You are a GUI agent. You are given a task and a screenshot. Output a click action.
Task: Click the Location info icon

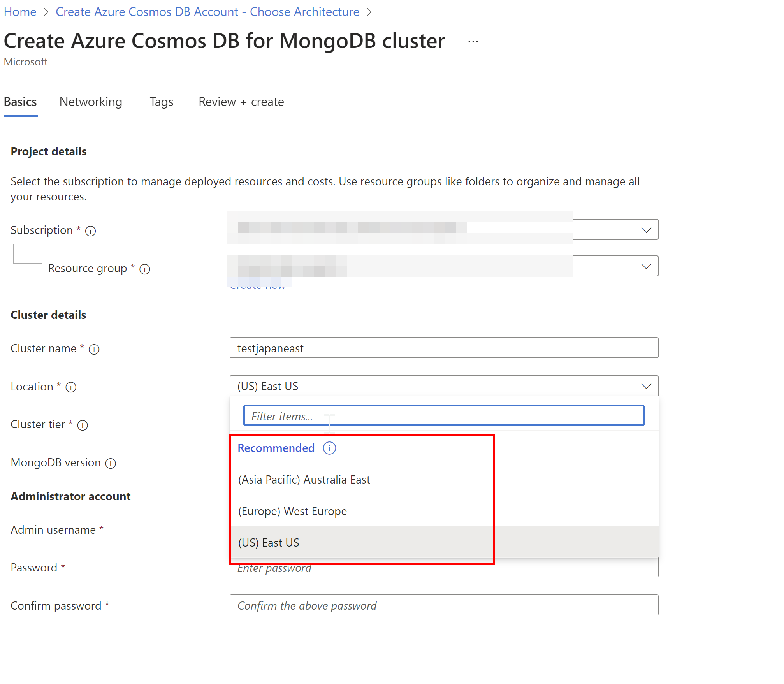[71, 387]
